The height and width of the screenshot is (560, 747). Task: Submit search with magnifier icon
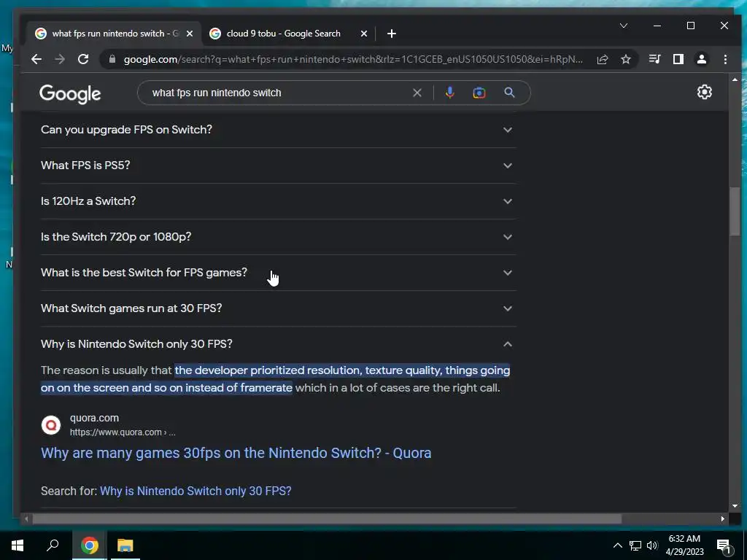pyautogui.click(x=509, y=93)
